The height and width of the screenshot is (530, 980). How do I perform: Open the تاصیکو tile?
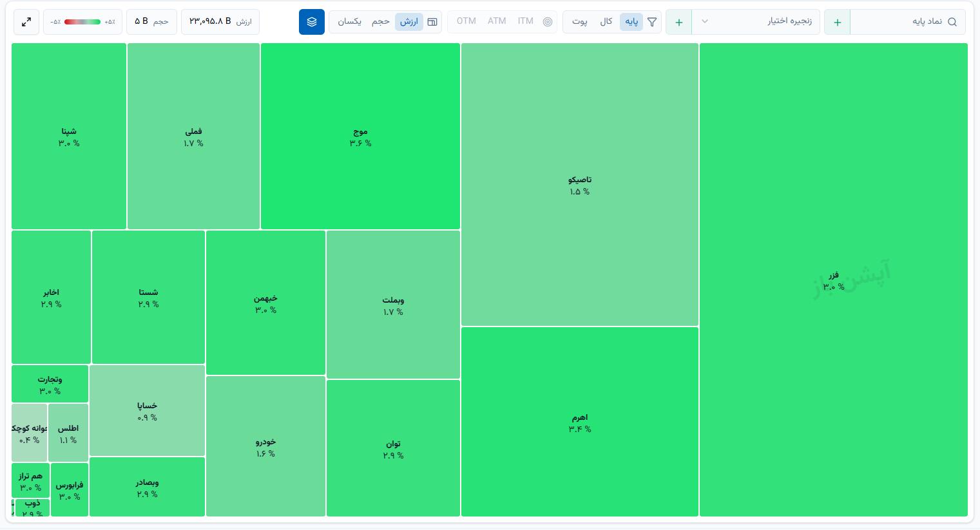[580, 185]
